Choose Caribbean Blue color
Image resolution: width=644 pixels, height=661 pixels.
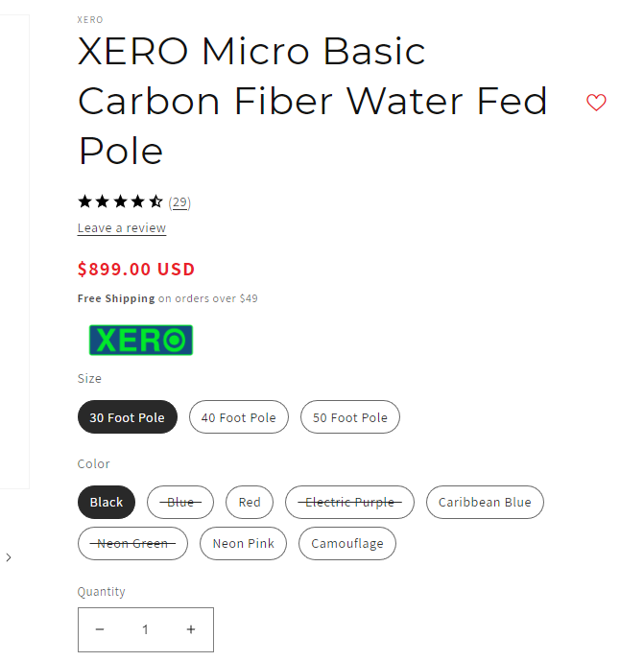tap(485, 502)
